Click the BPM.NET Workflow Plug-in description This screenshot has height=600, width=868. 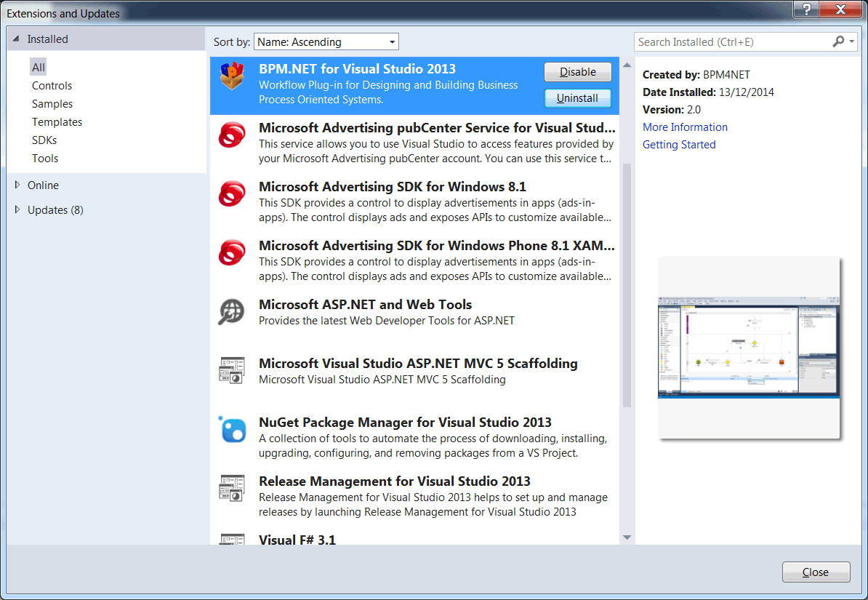point(388,92)
